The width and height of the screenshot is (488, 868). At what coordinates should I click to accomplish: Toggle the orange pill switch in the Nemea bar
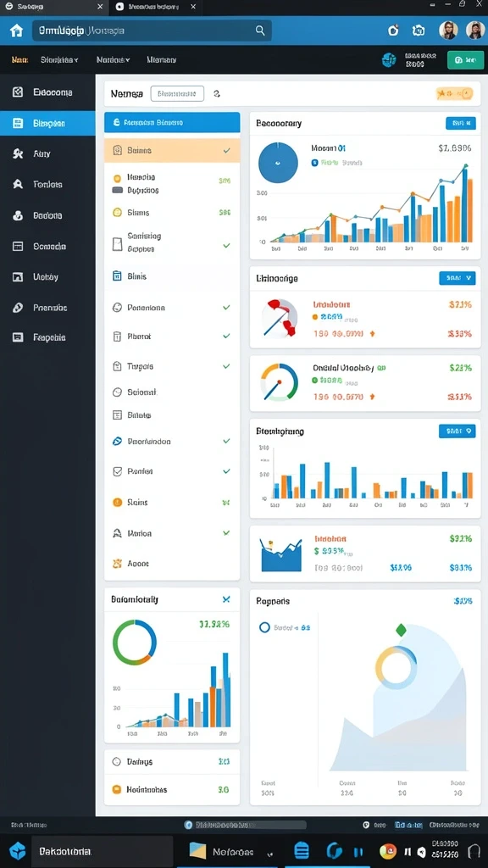tap(455, 93)
